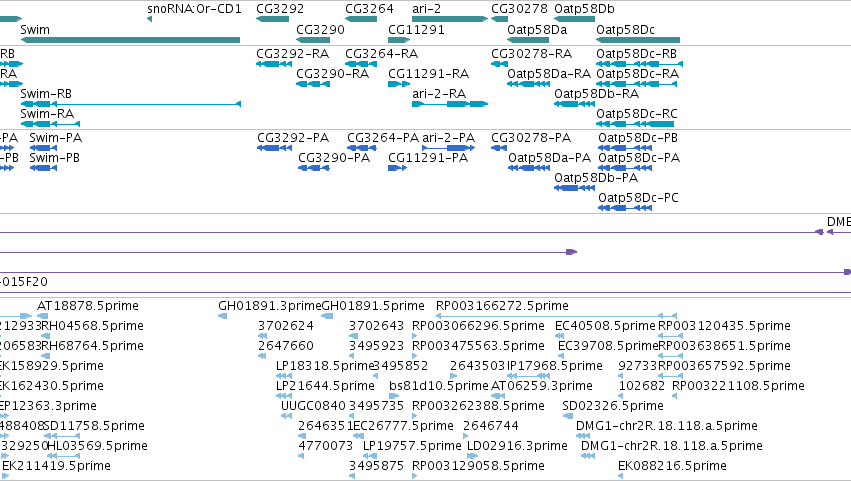Select protein CG3292-PA
Screen dimensions: 851x481
[275, 148]
